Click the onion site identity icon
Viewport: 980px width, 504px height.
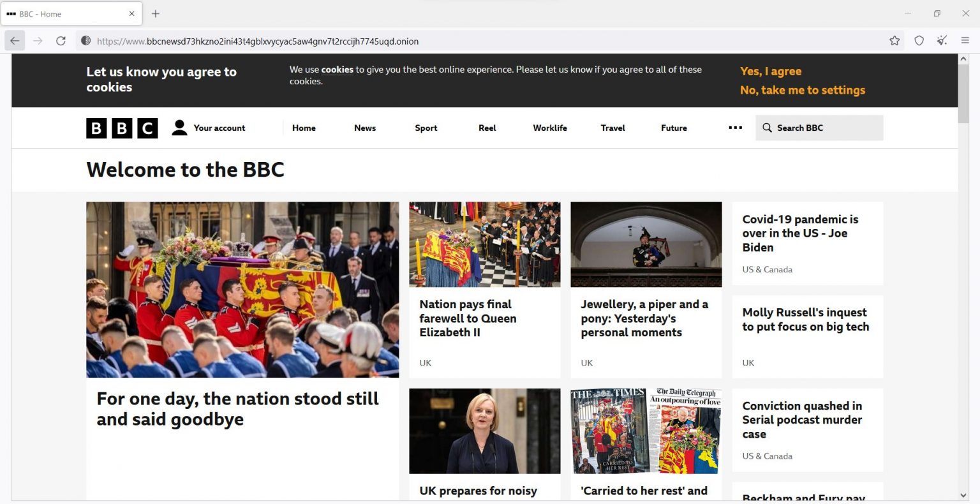click(85, 41)
